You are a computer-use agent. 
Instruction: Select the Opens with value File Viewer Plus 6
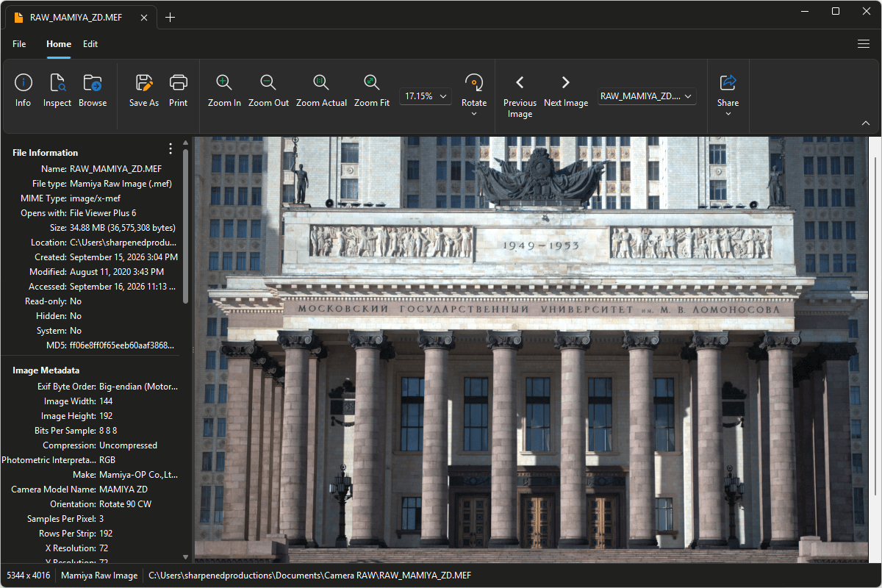[103, 213]
